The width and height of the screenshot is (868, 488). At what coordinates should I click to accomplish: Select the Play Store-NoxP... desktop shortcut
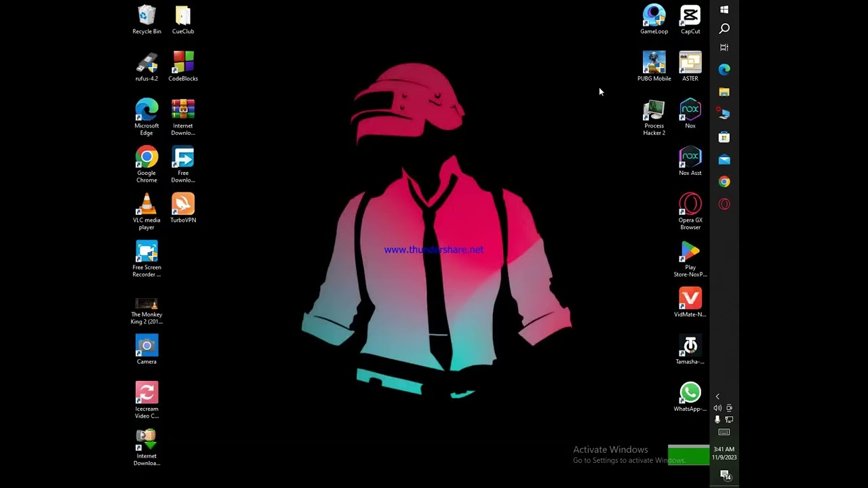pyautogui.click(x=690, y=260)
